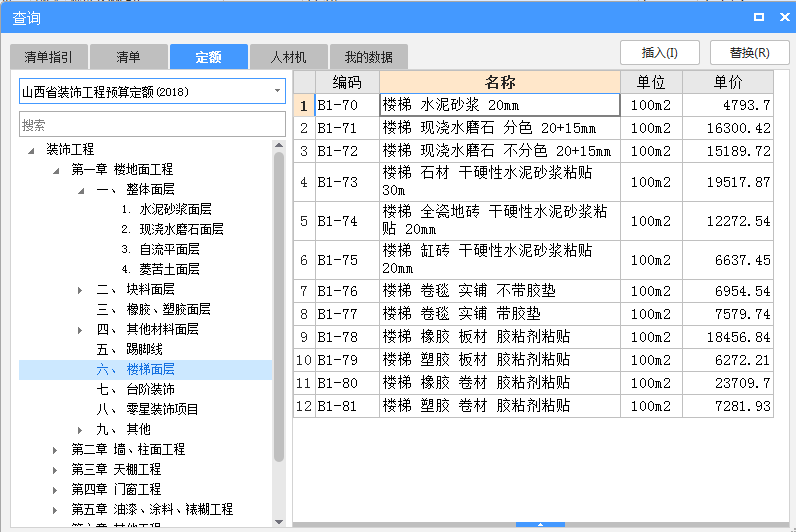Image resolution: width=796 pixels, height=532 pixels.
Task: Select 4. 菱苦土面层 tree item
Action: coord(160,269)
